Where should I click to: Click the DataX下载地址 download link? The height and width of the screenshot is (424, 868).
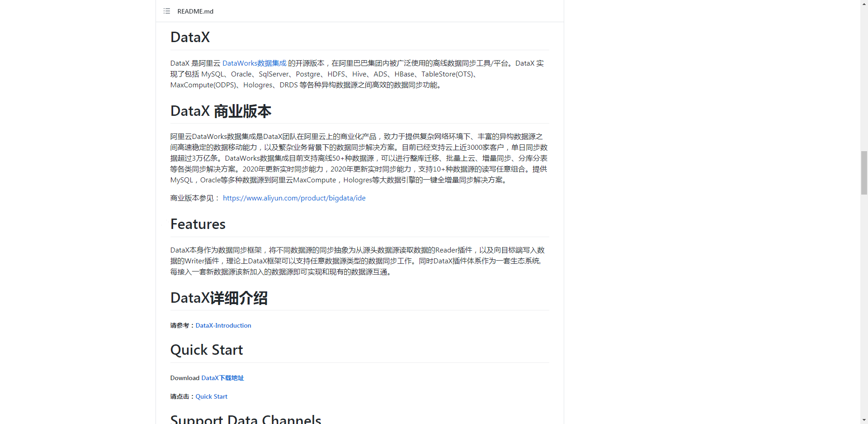click(222, 378)
